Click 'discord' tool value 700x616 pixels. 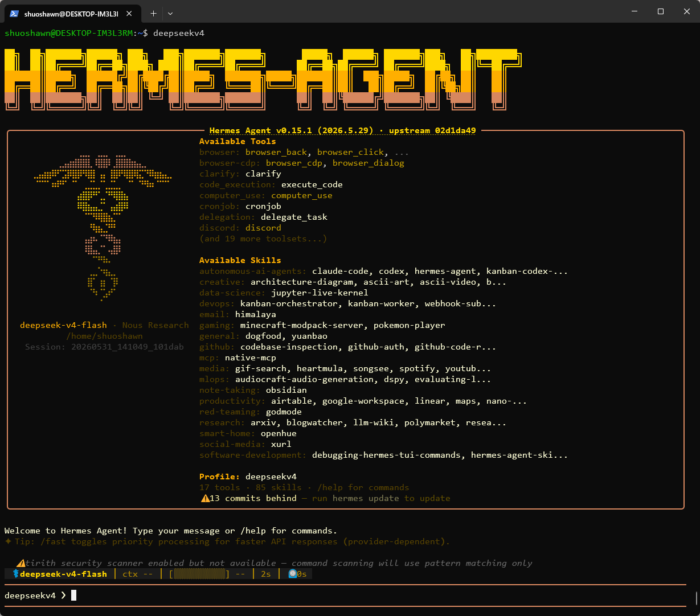[x=263, y=228]
